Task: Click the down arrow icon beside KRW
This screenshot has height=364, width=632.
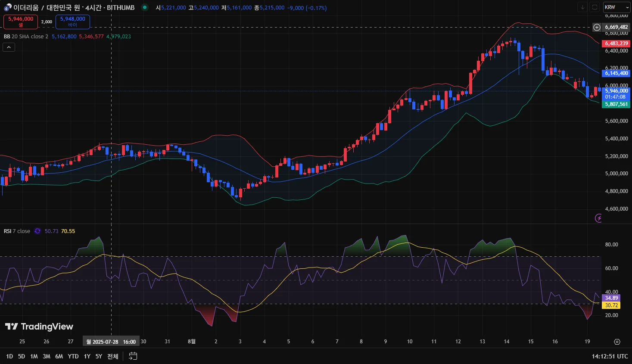Action: click(x=582, y=7)
